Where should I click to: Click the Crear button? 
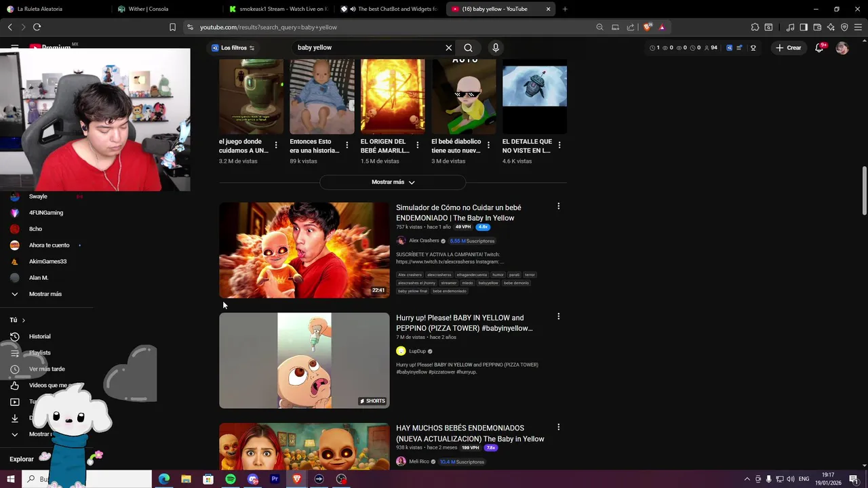coord(789,47)
